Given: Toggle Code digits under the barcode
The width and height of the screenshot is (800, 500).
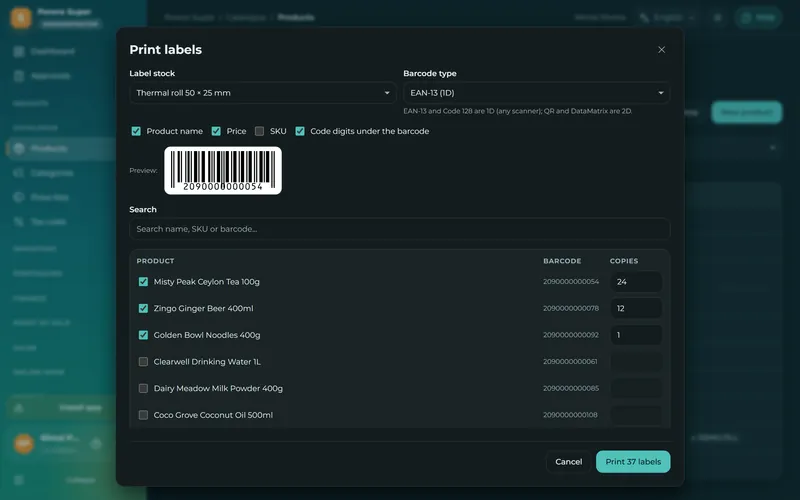Looking at the screenshot, I should 300,131.
